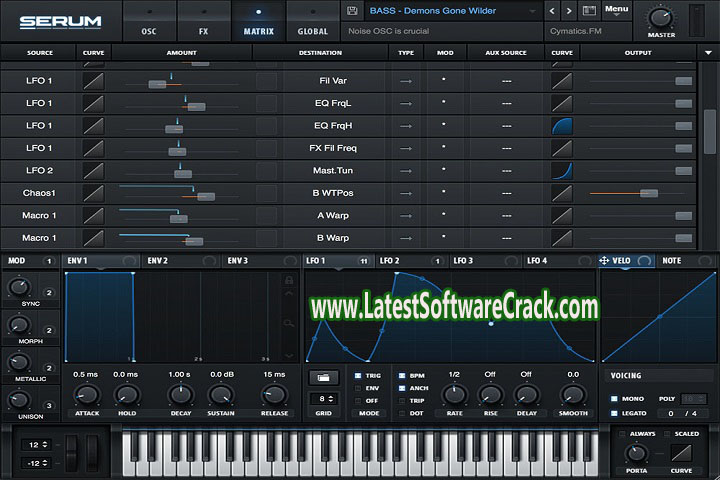Toggle MONO voicing
The height and width of the screenshot is (480, 720).
pyautogui.click(x=614, y=399)
